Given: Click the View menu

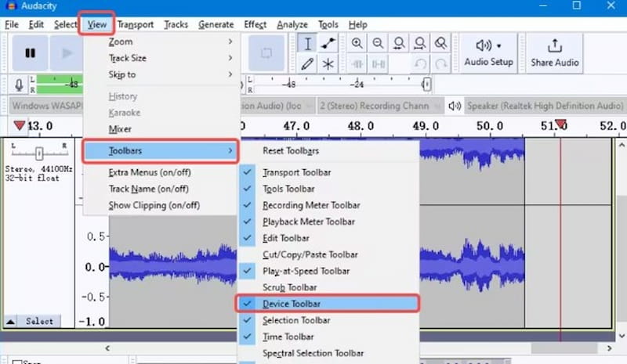Looking at the screenshot, I should [96, 24].
